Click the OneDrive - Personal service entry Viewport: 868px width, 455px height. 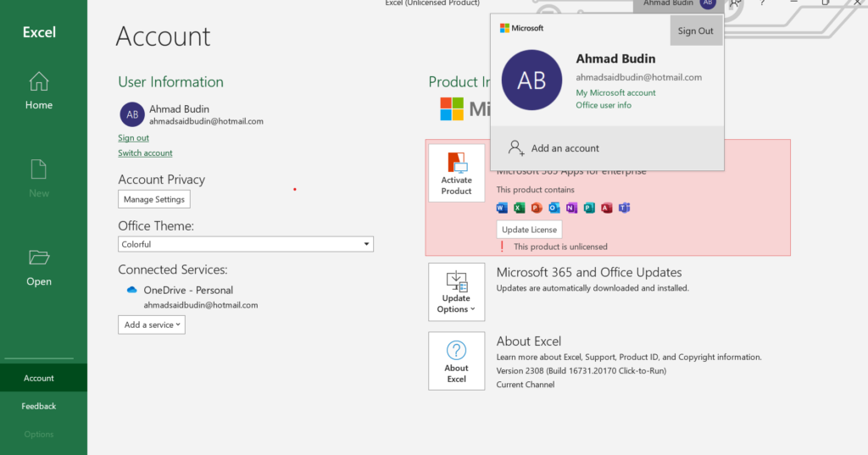point(188,290)
